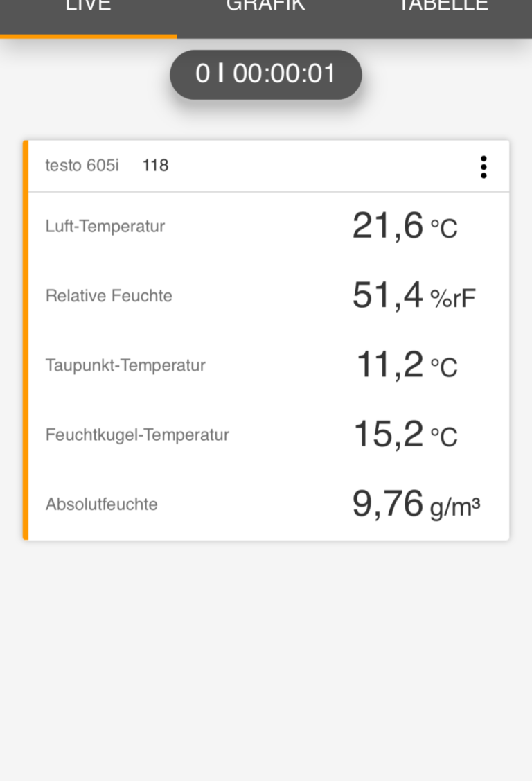Click the orange active-tab indicator under LIVE

(89, 36)
